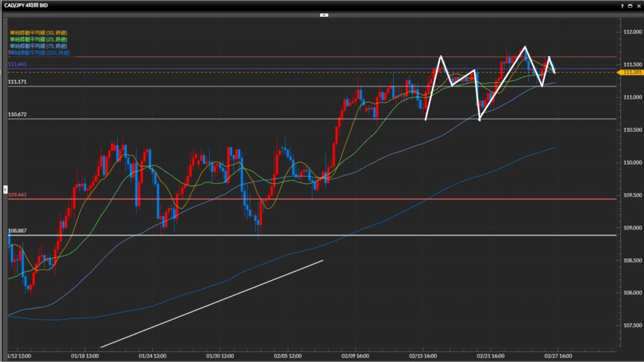Click the 110.672 support line label
This screenshot has height=362, width=644.
tap(17, 115)
